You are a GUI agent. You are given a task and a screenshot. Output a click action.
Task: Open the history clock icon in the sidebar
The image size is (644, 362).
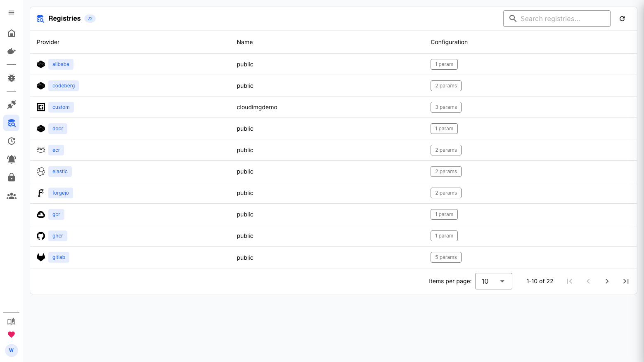click(x=12, y=141)
